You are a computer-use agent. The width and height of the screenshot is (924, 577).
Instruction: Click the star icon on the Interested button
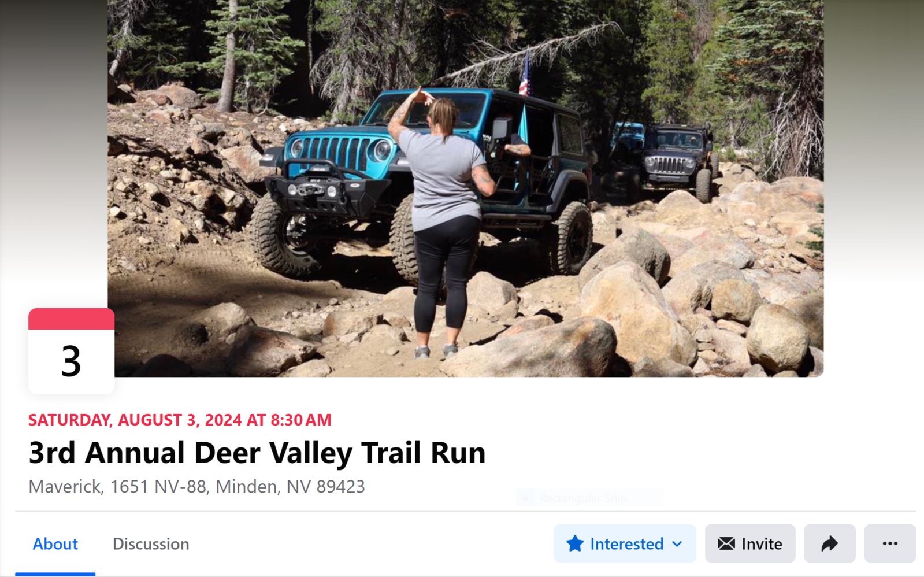point(575,543)
